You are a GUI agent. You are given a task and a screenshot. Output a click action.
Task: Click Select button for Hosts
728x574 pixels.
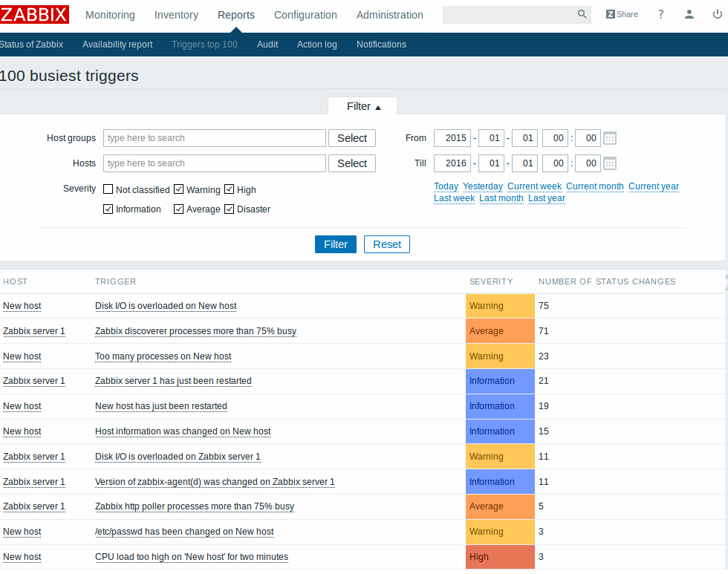point(352,163)
